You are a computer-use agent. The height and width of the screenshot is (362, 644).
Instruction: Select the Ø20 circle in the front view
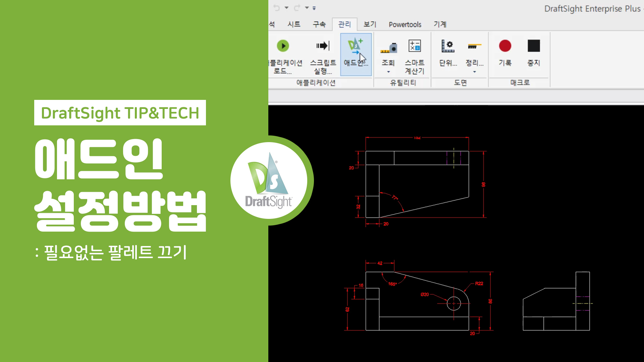(x=454, y=303)
